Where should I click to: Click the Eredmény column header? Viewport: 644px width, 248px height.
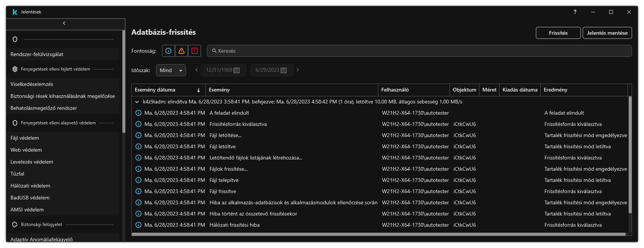click(x=555, y=90)
